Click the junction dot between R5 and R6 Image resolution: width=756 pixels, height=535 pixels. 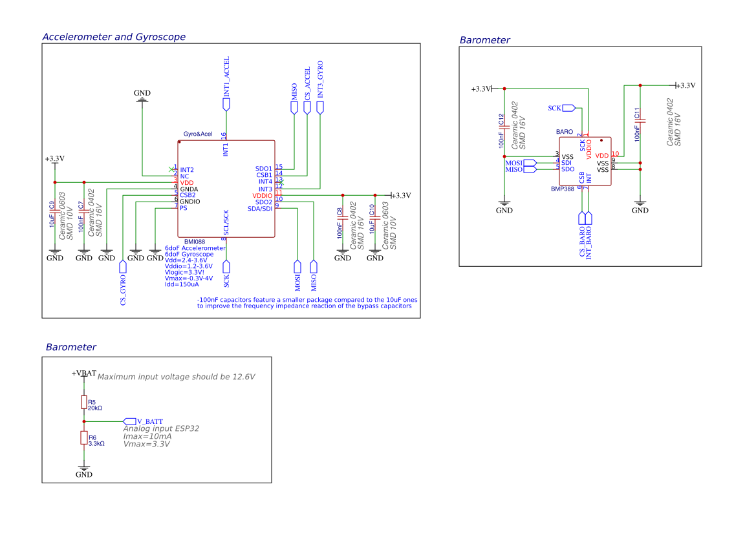coord(84,421)
